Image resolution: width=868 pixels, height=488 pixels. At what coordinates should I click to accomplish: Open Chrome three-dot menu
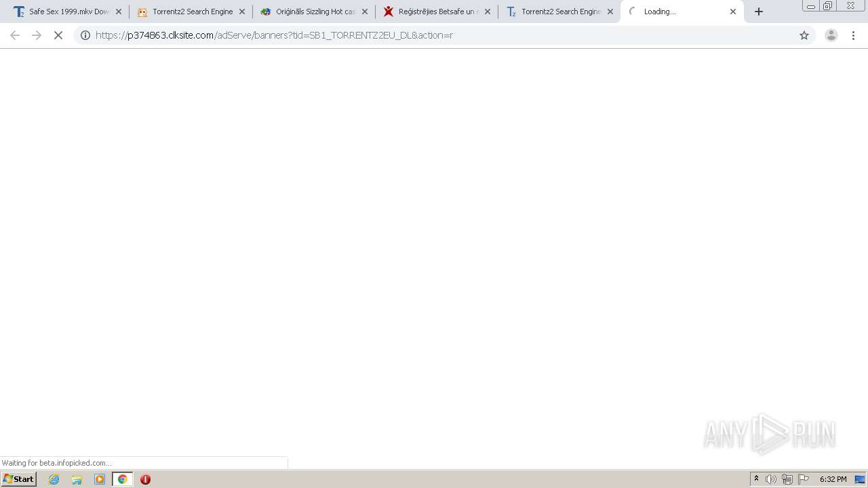[x=854, y=35]
